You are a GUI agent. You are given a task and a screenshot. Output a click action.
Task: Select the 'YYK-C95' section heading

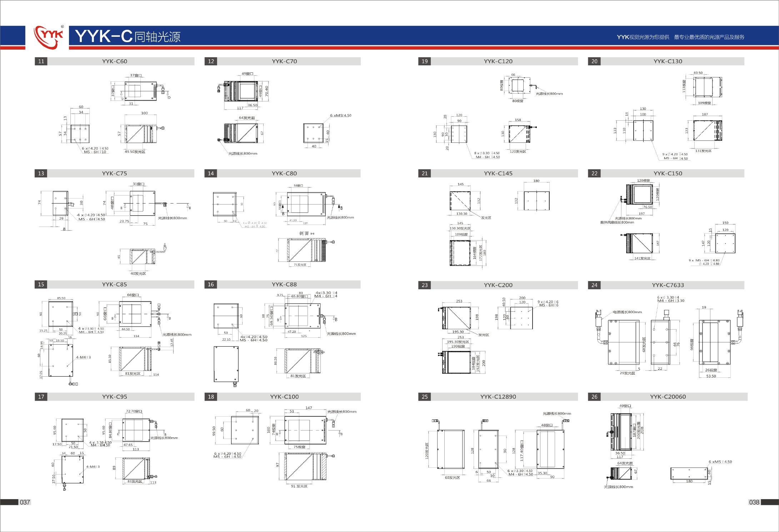click(115, 397)
